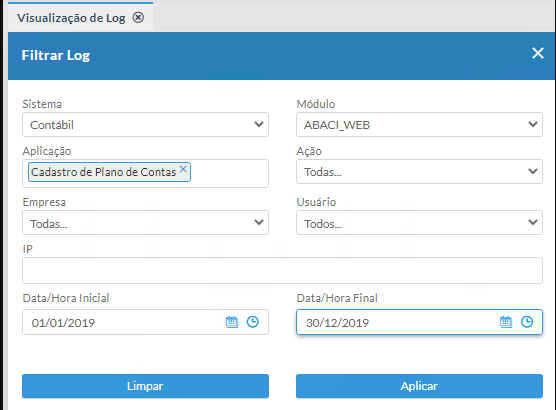The width and height of the screenshot is (556, 410).
Task: Click the IP input field
Action: coord(282,271)
